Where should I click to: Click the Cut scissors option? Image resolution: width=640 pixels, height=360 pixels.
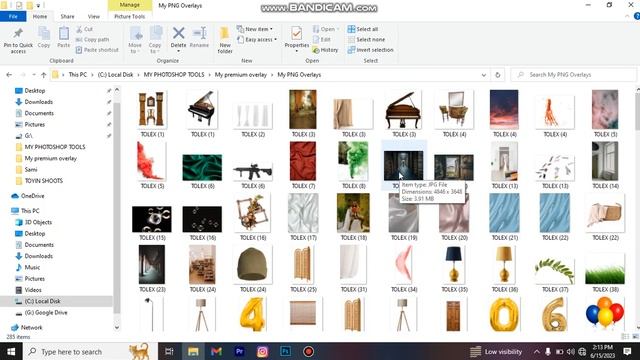84,29
